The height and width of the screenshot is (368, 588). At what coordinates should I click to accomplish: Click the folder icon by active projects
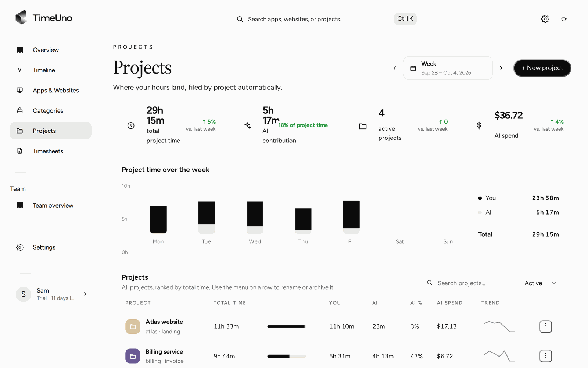point(363,126)
